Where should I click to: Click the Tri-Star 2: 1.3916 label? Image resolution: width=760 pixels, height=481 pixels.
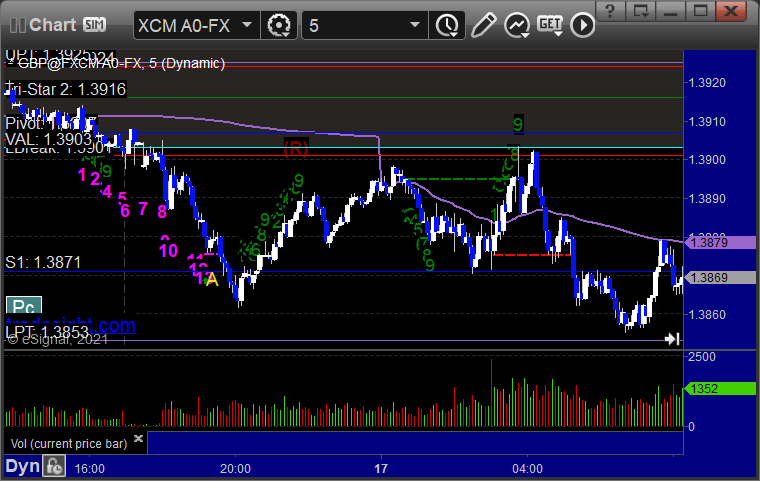(65, 89)
